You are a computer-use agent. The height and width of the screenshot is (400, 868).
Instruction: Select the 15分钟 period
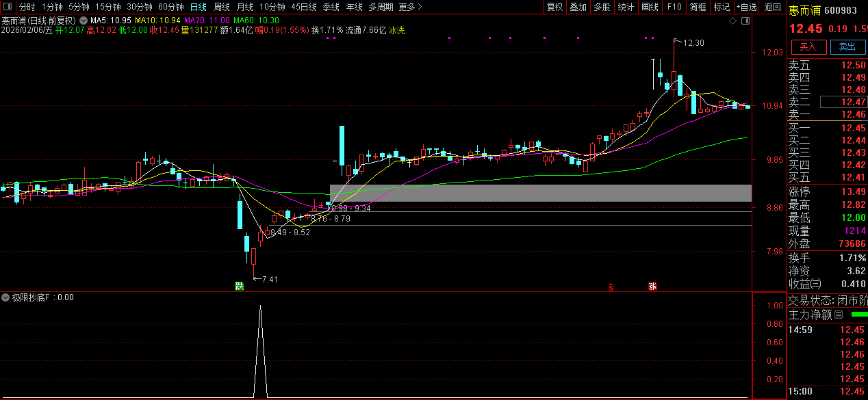107,7
